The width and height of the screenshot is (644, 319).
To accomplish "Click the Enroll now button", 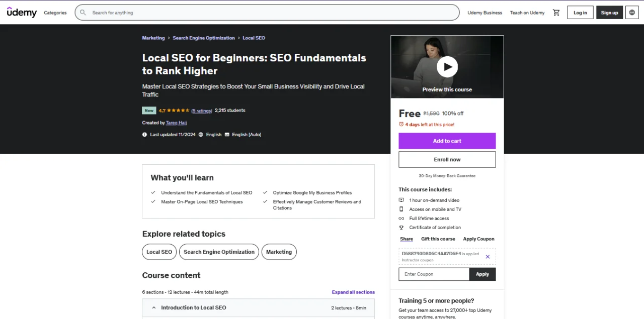I will 447,159.
